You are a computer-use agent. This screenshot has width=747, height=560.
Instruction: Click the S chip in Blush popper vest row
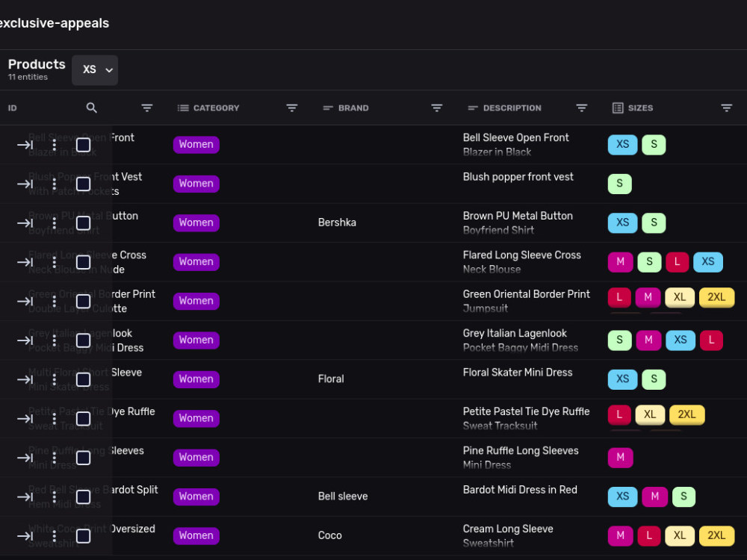620,184
